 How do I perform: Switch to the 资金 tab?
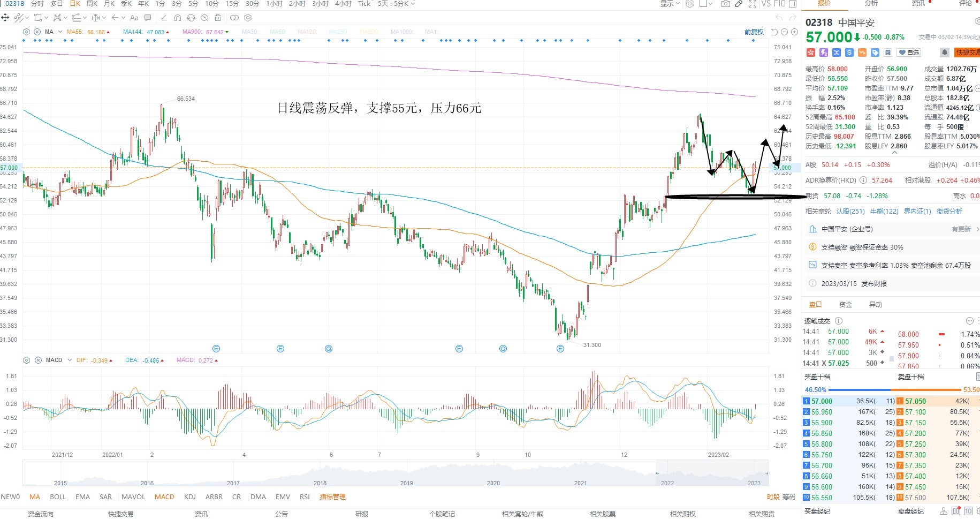(x=846, y=304)
